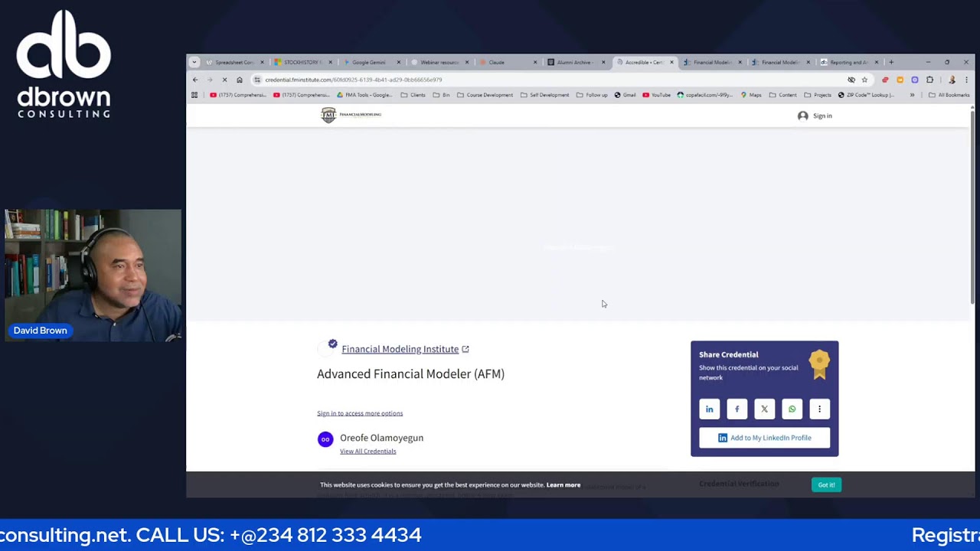Open orange extension icon in toolbar
Screen dimensions: 980x551
point(900,80)
